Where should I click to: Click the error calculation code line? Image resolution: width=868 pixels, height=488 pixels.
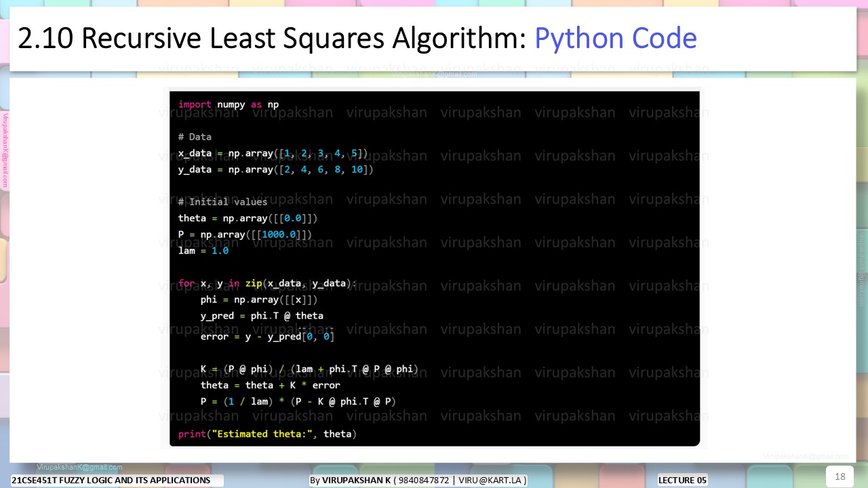click(x=267, y=336)
